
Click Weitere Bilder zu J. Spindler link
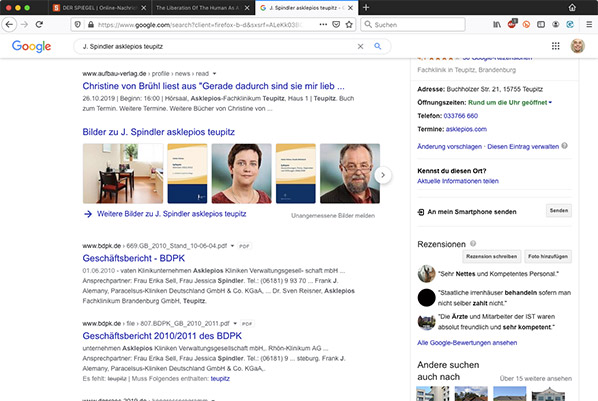point(171,214)
